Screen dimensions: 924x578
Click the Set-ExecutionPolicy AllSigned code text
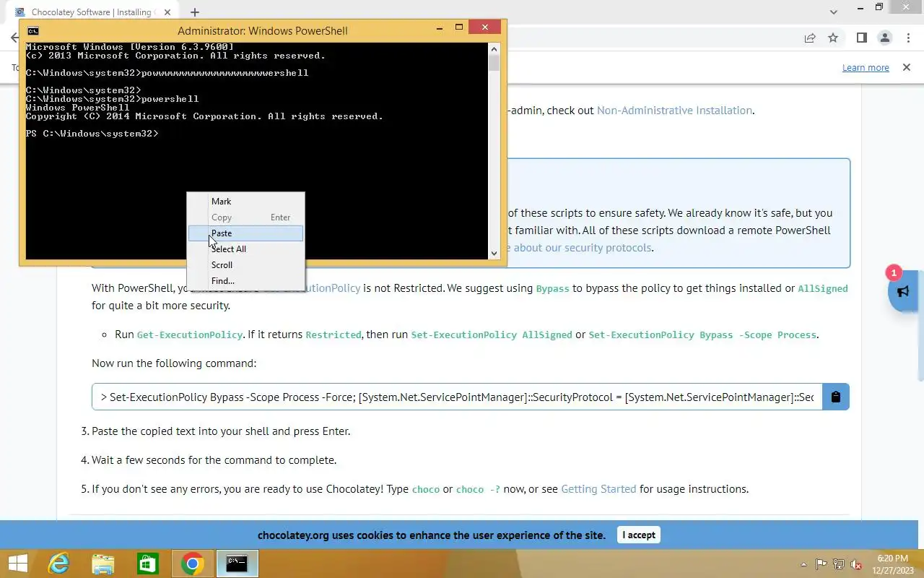(492, 335)
